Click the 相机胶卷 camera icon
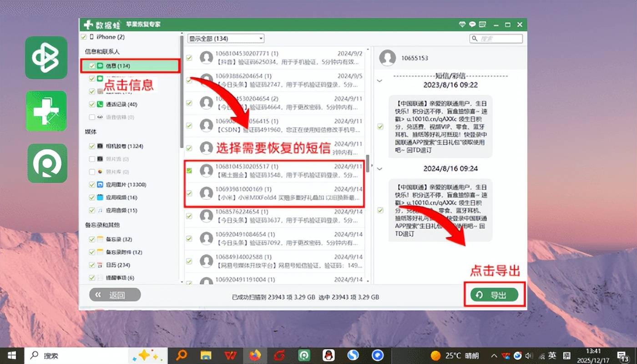 point(100,146)
